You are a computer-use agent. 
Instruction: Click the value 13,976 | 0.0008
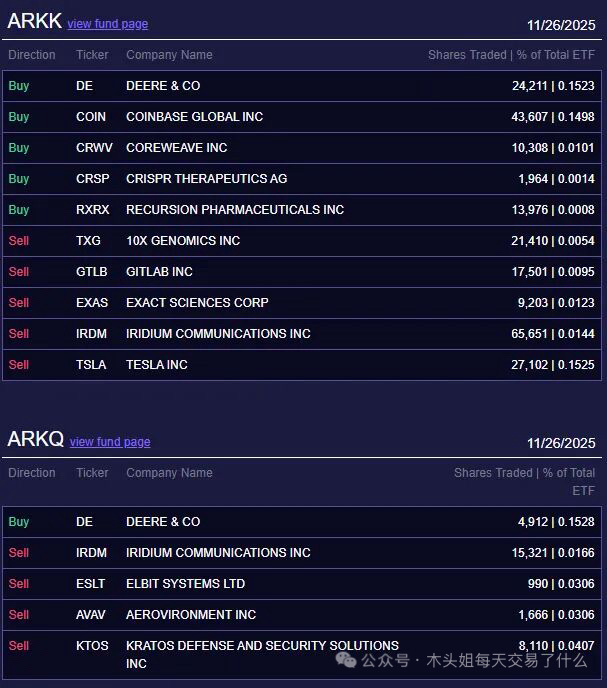click(x=553, y=210)
